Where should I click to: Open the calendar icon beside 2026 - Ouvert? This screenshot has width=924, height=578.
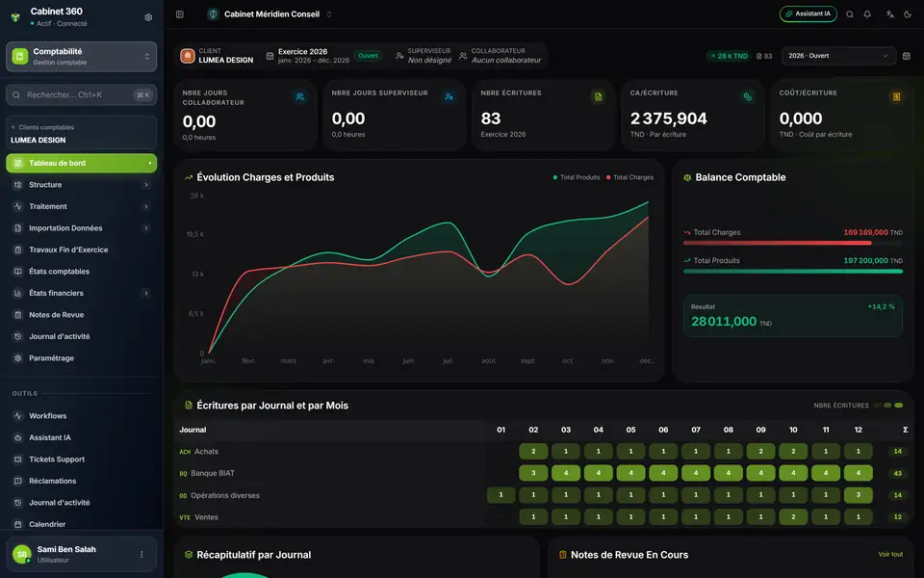(907, 56)
